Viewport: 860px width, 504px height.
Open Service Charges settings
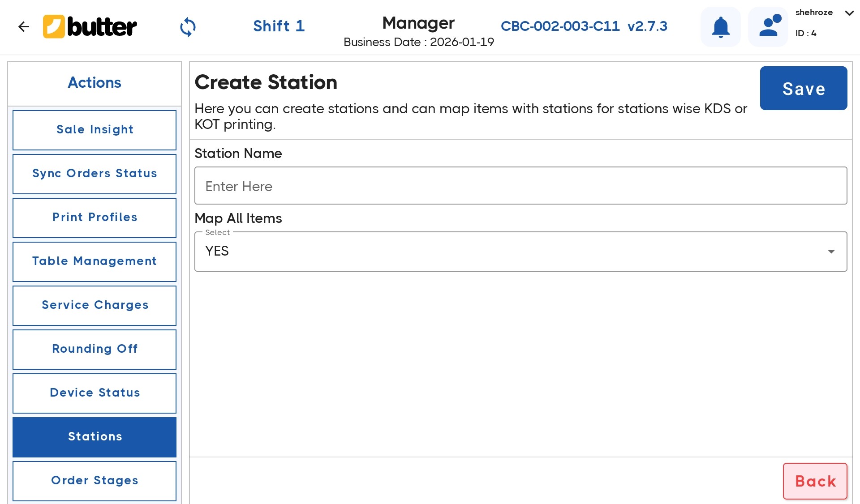point(95,305)
